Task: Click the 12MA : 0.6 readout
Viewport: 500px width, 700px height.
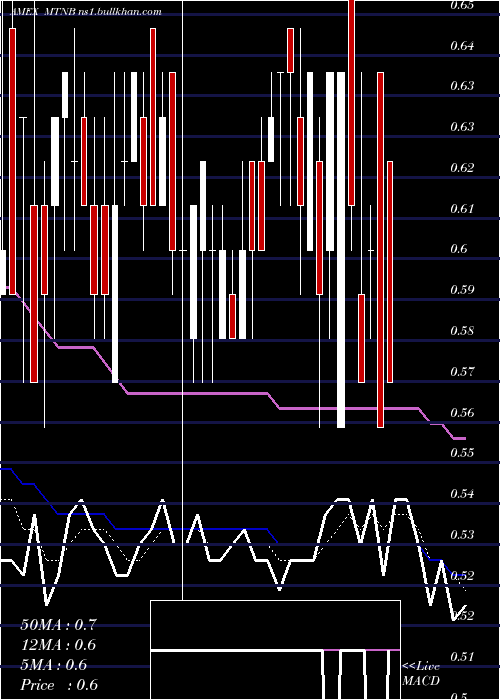Action: click(58, 645)
